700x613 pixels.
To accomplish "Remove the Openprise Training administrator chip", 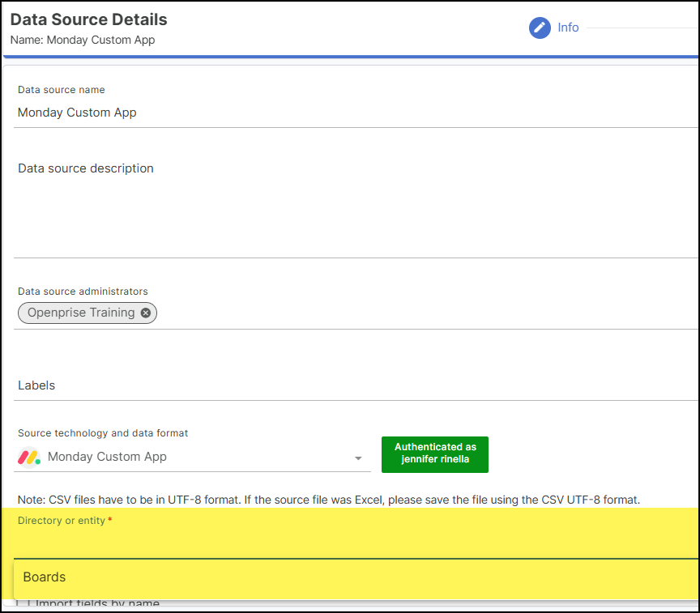I will point(146,313).
